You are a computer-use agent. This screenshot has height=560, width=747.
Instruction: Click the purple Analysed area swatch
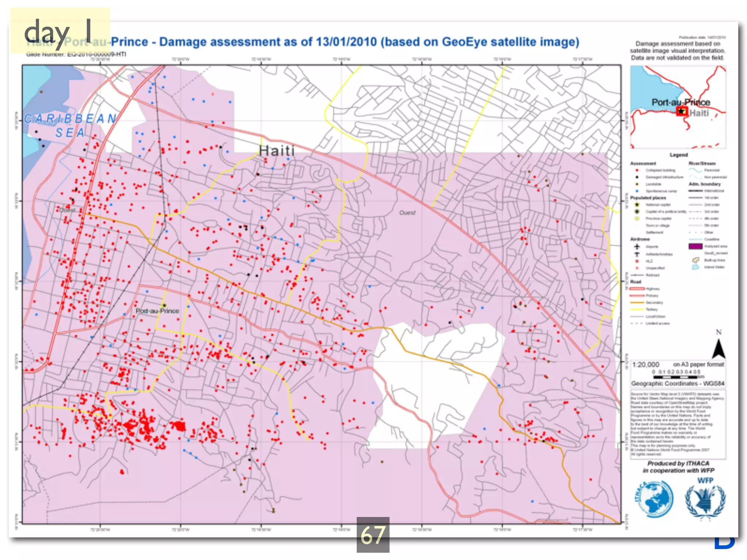coord(695,246)
